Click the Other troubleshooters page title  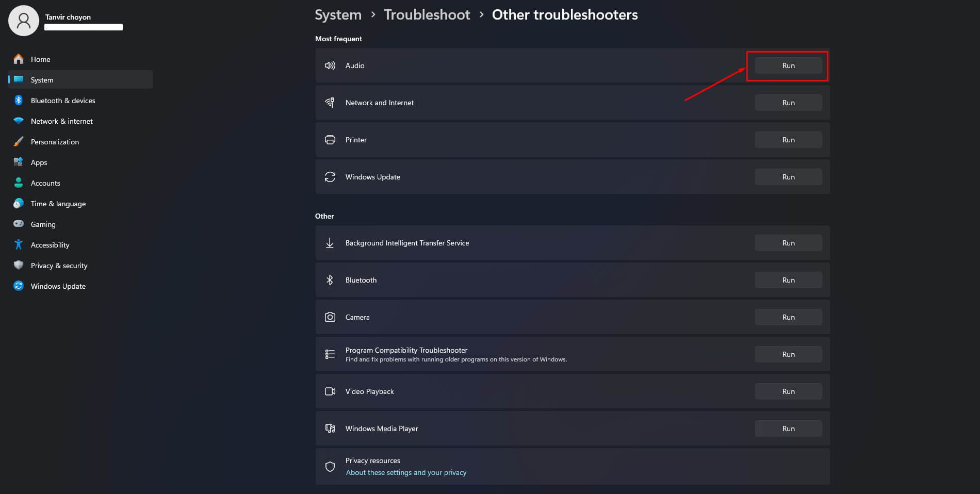point(565,15)
